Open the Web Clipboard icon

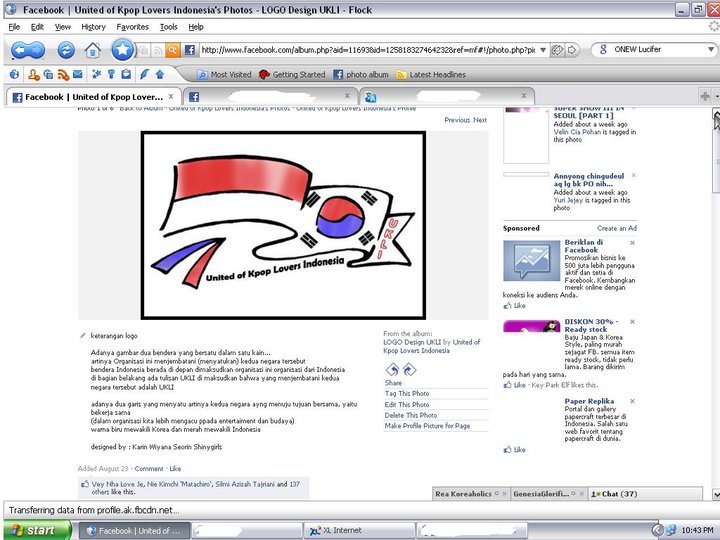126,74
